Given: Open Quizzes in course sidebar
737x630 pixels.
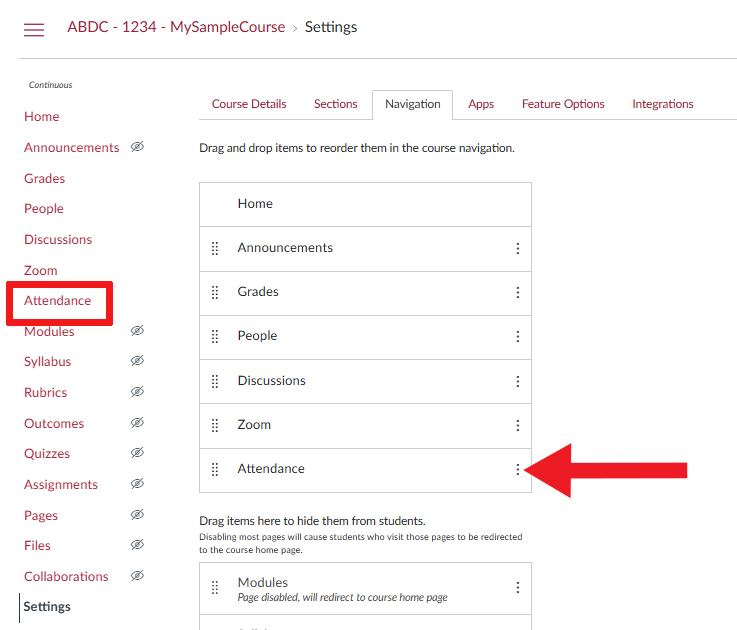Looking at the screenshot, I should [47, 454].
